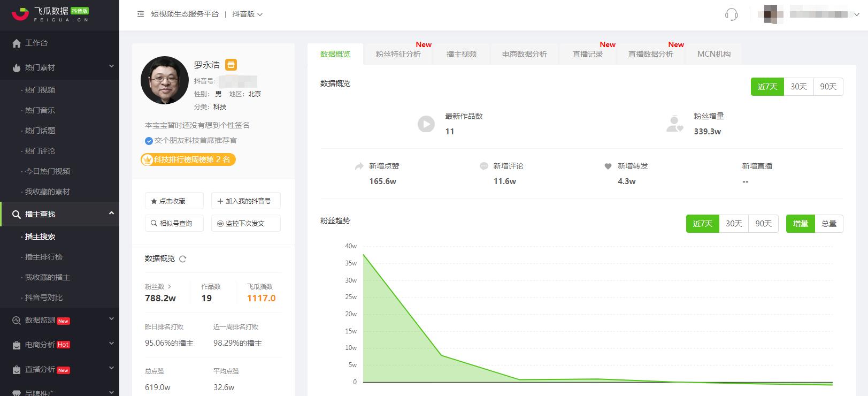
Task: Click 加入我的抖音号 button
Action: pos(246,201)
